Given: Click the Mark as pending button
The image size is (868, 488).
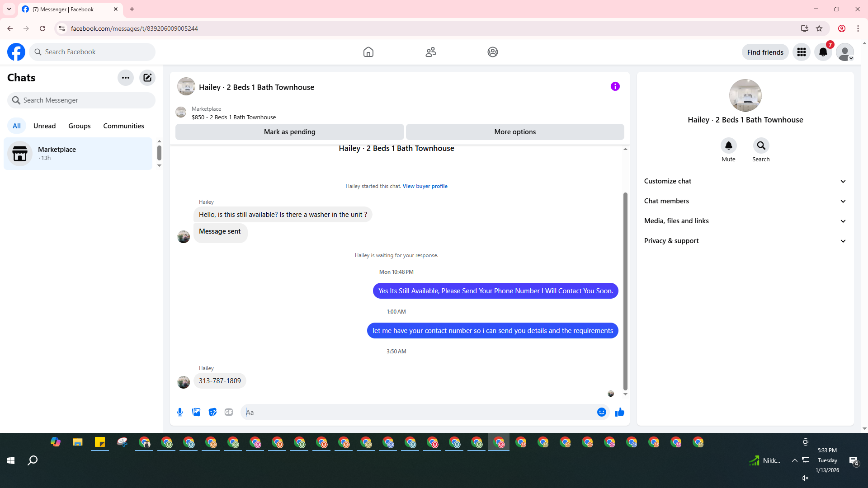Looking at the screenshot, I should tap(289, 132).
